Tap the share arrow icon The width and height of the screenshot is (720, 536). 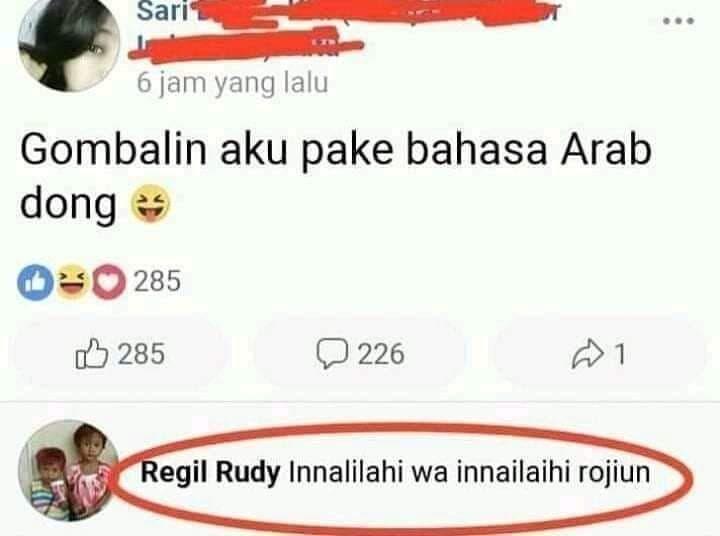[x=587, y=354]
